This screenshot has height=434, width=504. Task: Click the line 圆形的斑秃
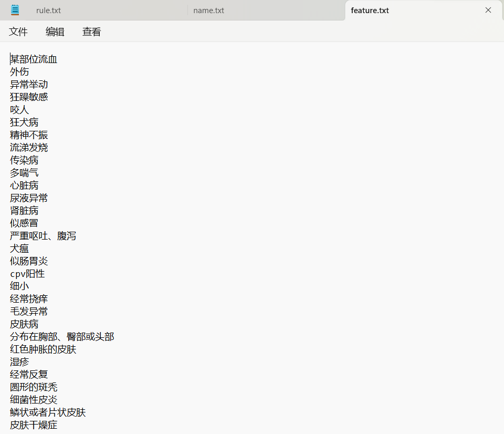34,387
